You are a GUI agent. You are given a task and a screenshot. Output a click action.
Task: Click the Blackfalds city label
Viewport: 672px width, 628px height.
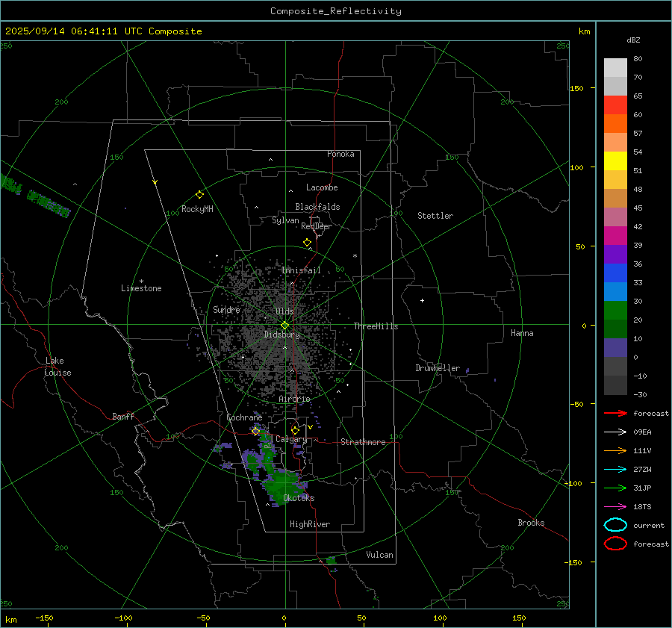317,207
